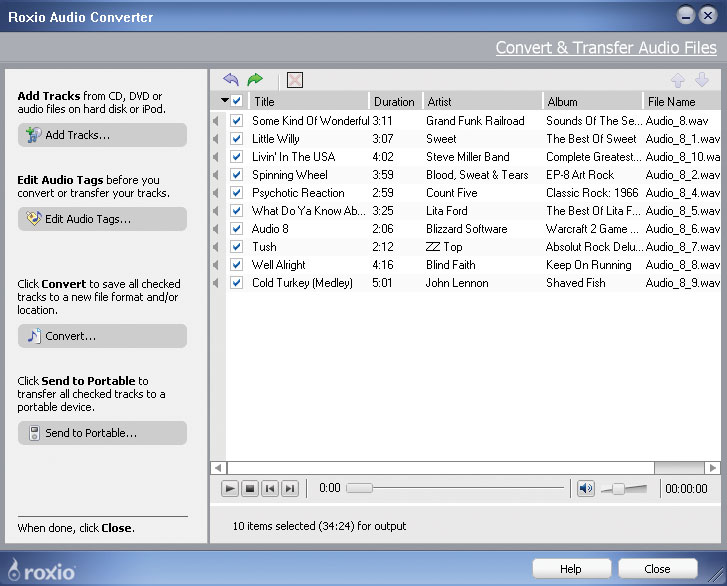Uncheck the Spinning Wheel track
The height and width of the screenshot is (586, 727).
coord(236,175)
